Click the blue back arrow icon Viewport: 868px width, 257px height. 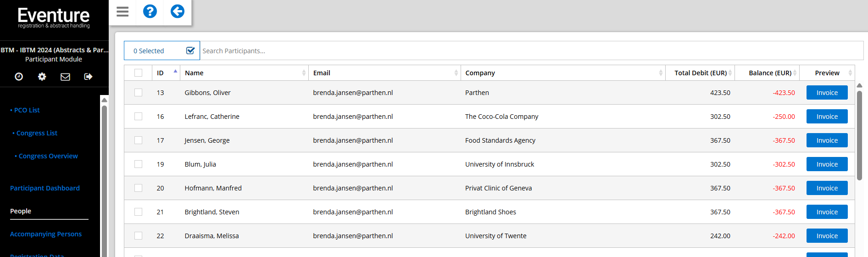click(178, 11)
